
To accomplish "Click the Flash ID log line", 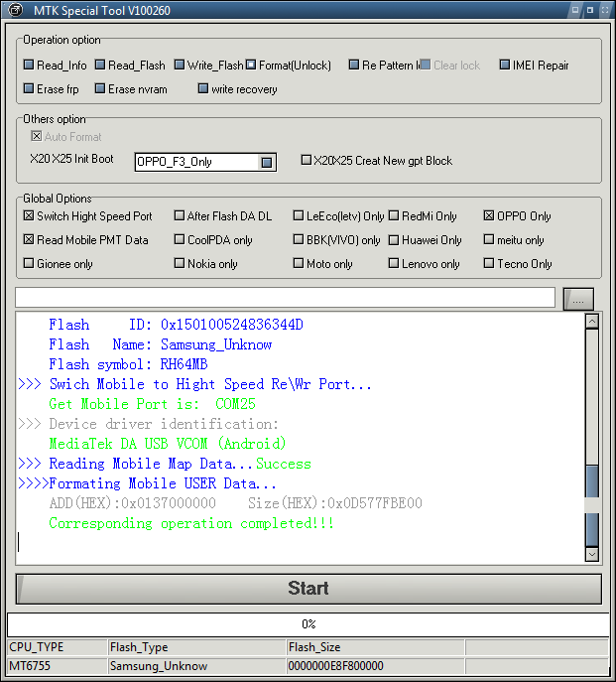I will coord(176,325).
